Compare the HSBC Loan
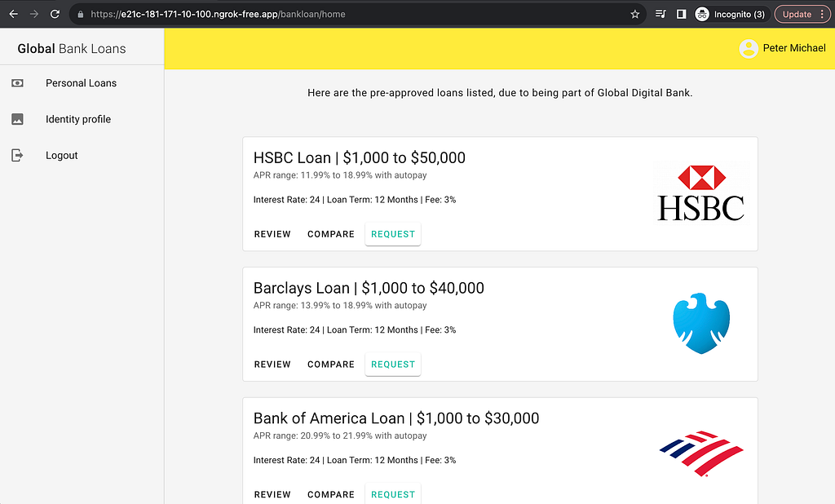This screenshot has height=504, width=835. [x=331, y=234]
